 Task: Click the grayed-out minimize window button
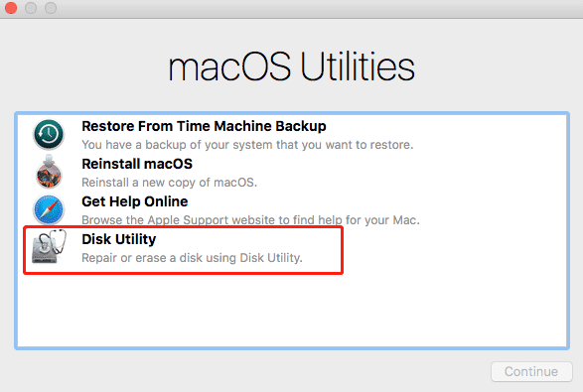[31, 8]
